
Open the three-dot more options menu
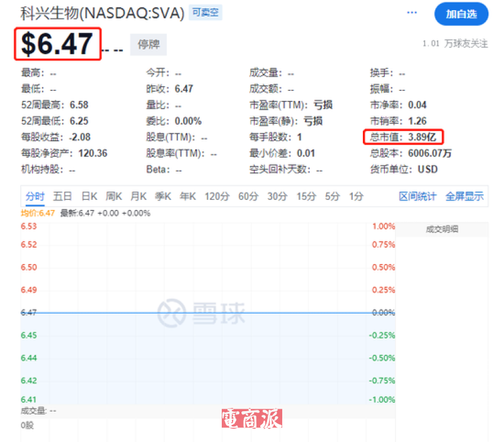pos(412,13)
